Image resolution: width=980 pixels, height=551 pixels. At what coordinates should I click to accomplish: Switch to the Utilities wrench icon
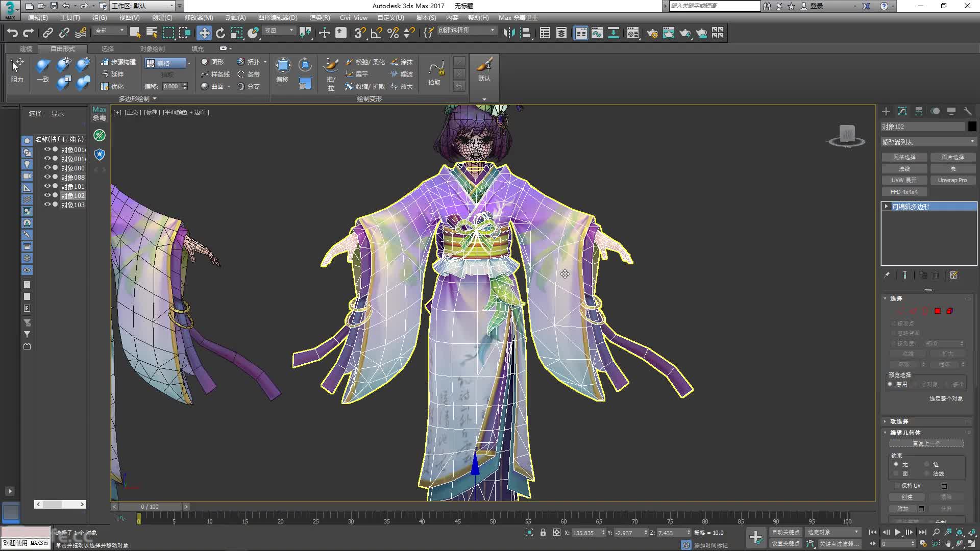(x=968, y=111)
